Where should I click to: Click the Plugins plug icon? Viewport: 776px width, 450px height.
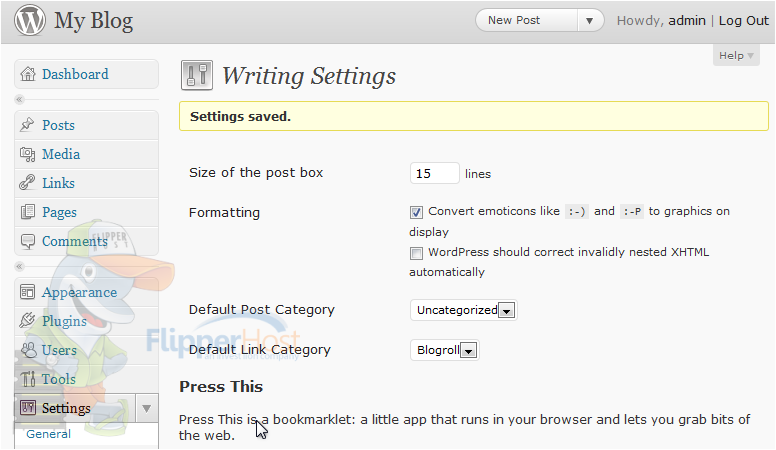tap(27, 321)
